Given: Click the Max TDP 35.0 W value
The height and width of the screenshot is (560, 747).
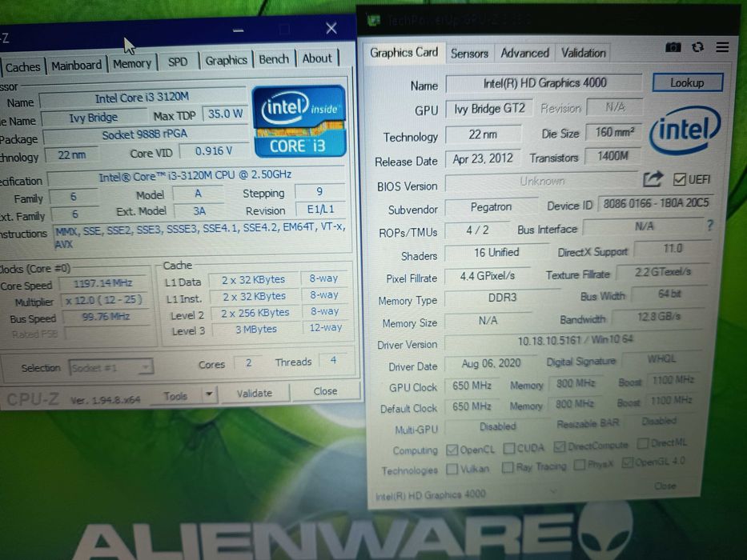Looking at the screenshot, I should click(x=225, y=114).
